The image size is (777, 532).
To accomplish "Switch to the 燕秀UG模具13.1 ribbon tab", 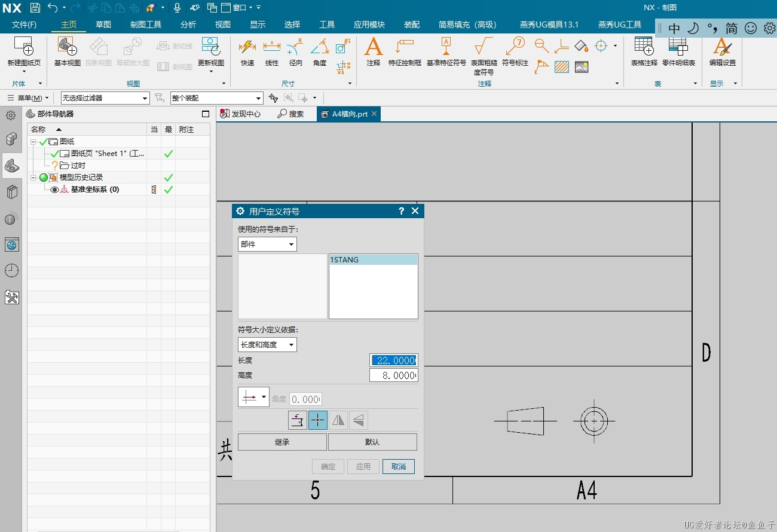I will (549, 25).
